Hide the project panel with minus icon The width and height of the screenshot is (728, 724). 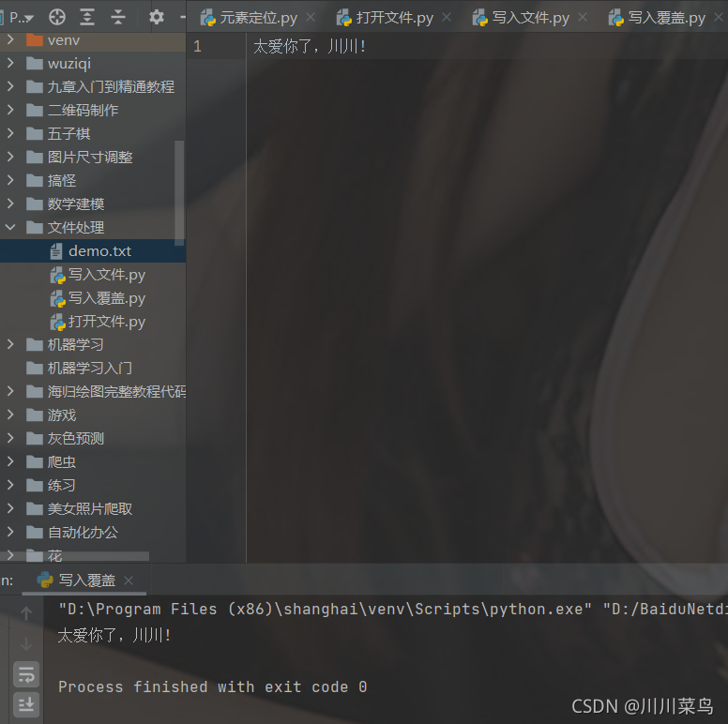point(182,17)
